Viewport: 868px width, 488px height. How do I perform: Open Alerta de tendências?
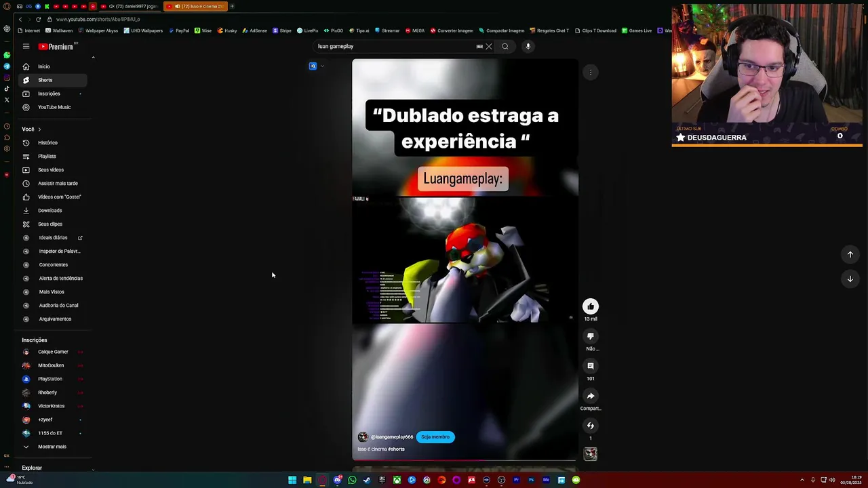pos(53,279)
